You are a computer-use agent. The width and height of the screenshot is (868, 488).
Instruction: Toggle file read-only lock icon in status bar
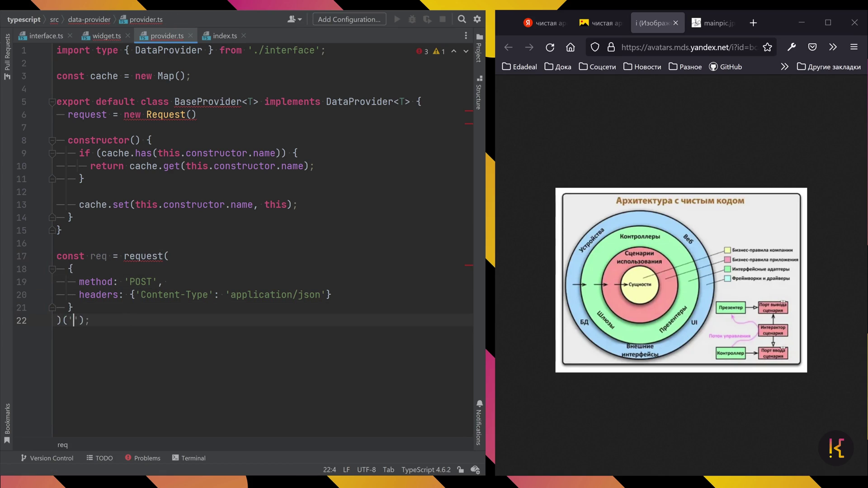point(460,469)
